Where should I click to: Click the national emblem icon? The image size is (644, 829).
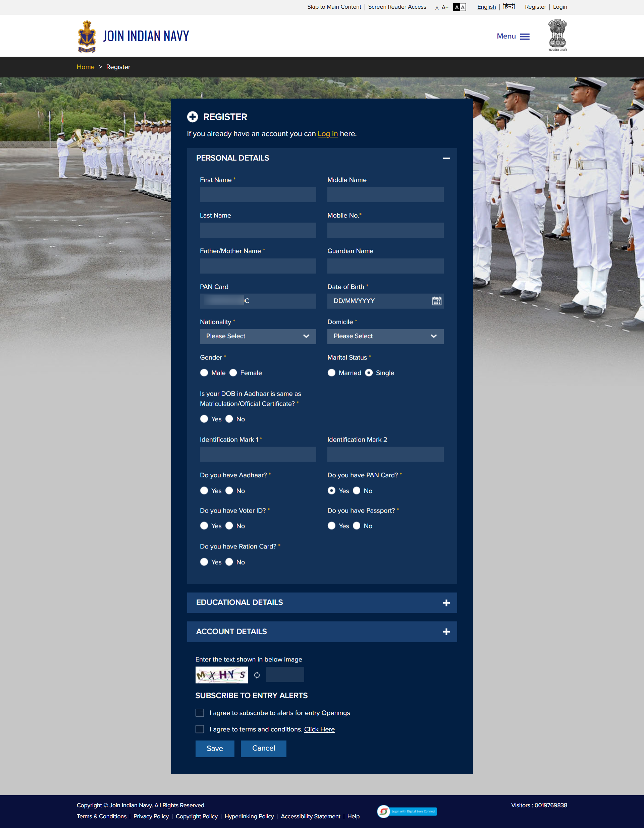point(557,35)
